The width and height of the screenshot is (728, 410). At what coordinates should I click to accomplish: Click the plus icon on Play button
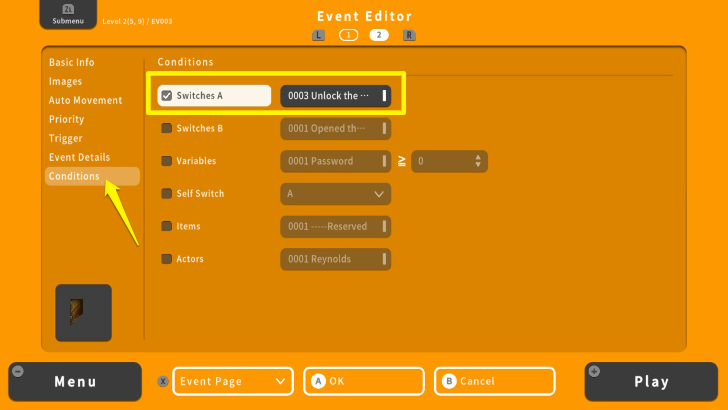[x=594, y=371]
